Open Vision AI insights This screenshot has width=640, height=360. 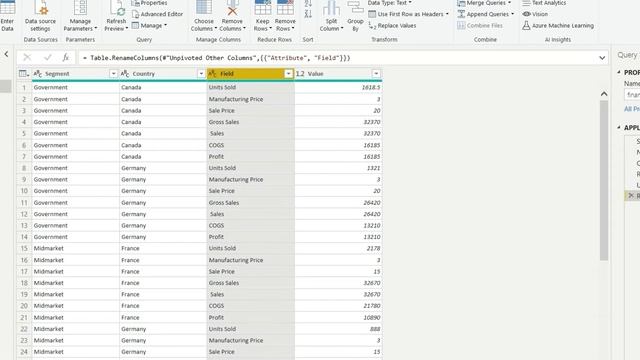coord(535,14)
